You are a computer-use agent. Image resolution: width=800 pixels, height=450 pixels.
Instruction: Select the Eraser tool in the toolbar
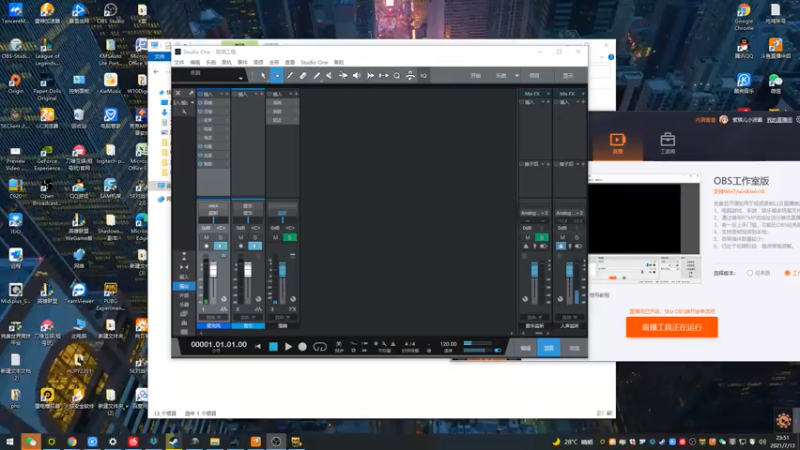[x=304, y=75]
